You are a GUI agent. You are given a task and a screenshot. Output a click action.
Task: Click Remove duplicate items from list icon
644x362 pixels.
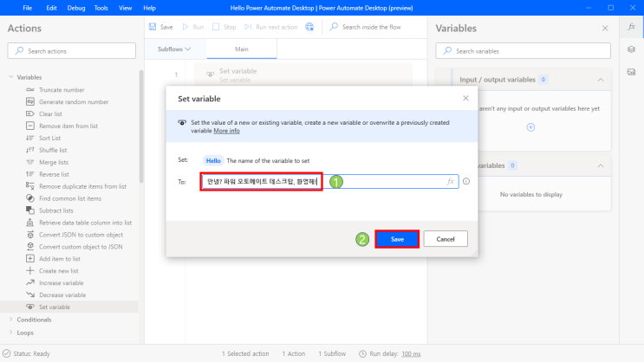pyautogui.click(x=30, y=186)
